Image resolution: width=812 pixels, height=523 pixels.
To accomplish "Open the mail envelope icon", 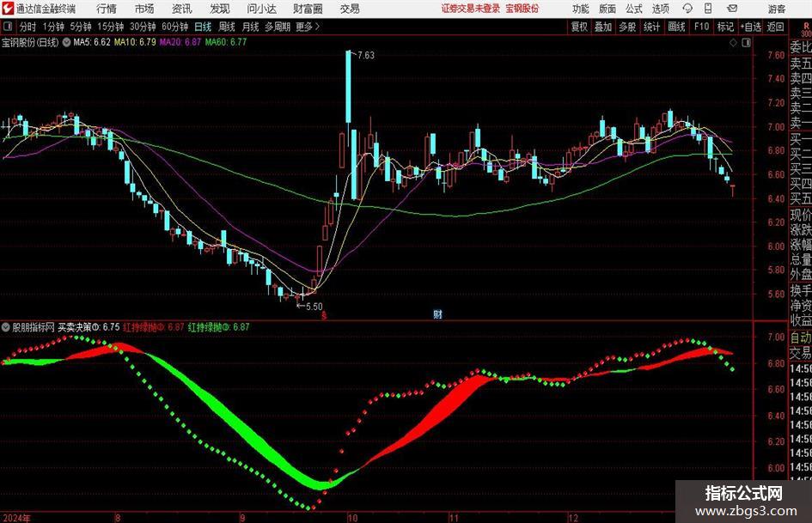I will (732, 9).
